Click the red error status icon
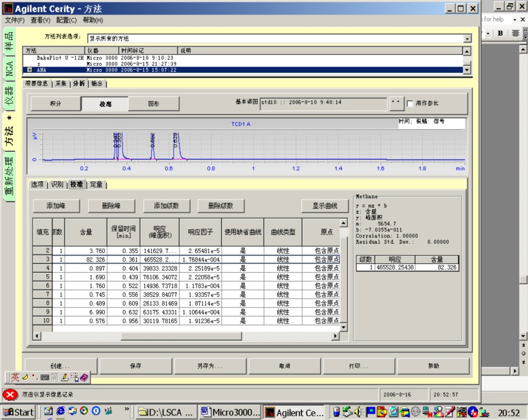 pos(10,394)
